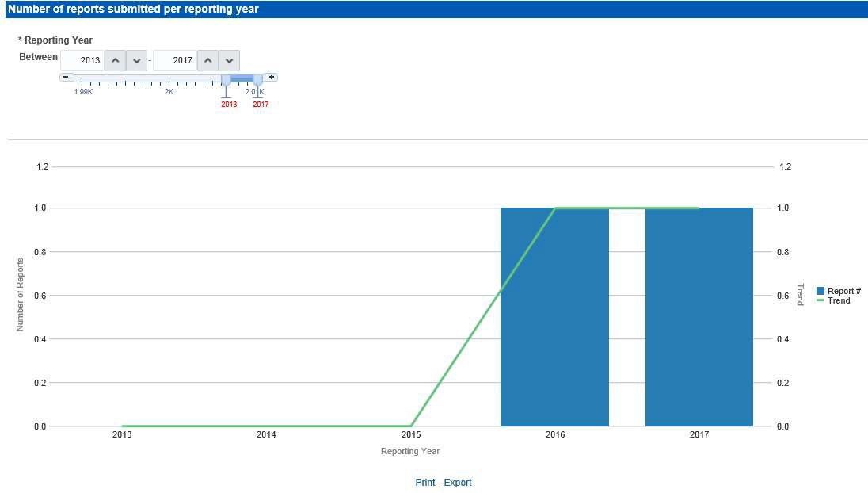Select the 2017 bar in the chart

(699, 317)
